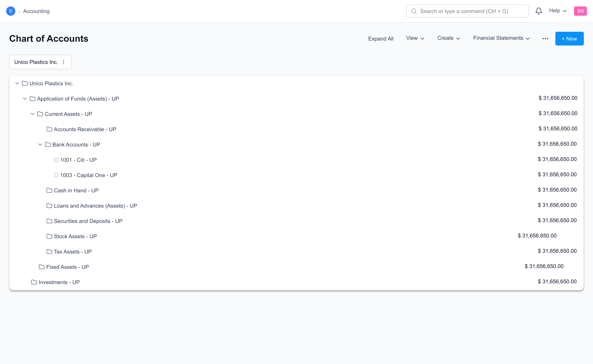Open the Create dropdown menu
This screenshot has height=364, width=593.
tap(448, 38)
